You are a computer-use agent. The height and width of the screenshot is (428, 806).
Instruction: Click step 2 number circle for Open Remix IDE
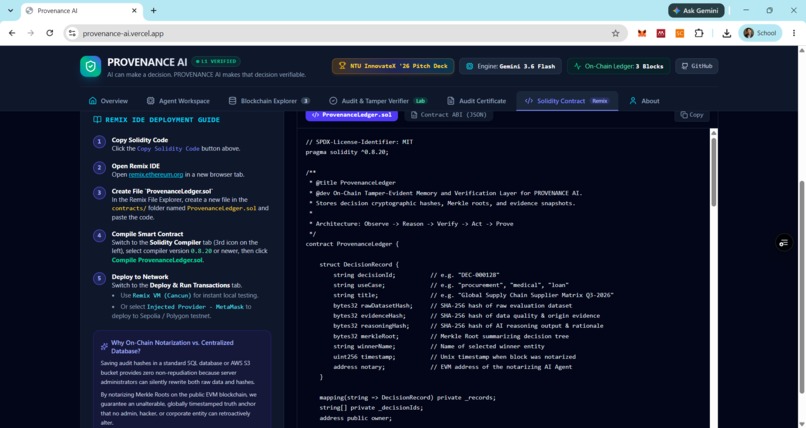99,168
